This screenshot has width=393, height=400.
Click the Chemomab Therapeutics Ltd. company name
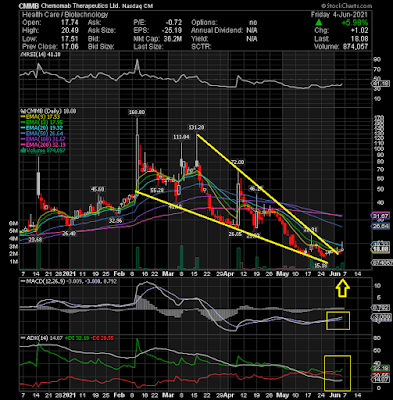[x=79, y=6]
